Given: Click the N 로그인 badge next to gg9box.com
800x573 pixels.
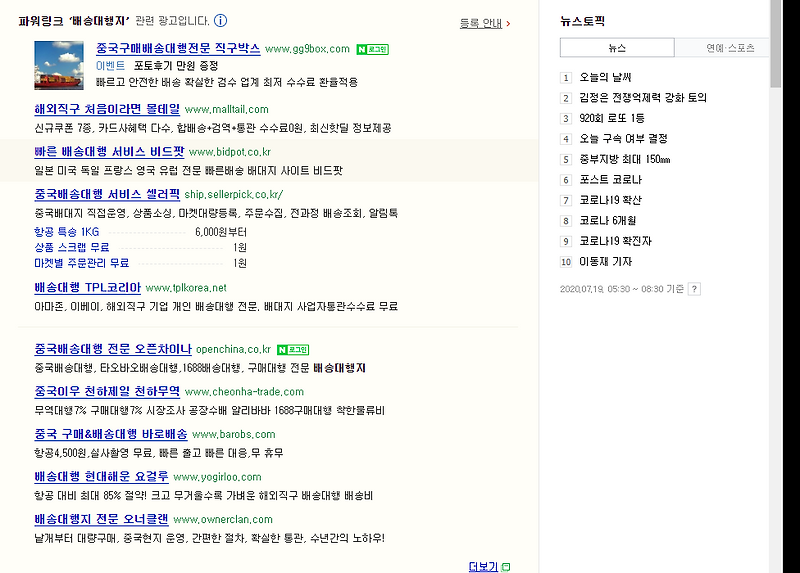Looking at the screenshot, I should [x=372, y=49].
